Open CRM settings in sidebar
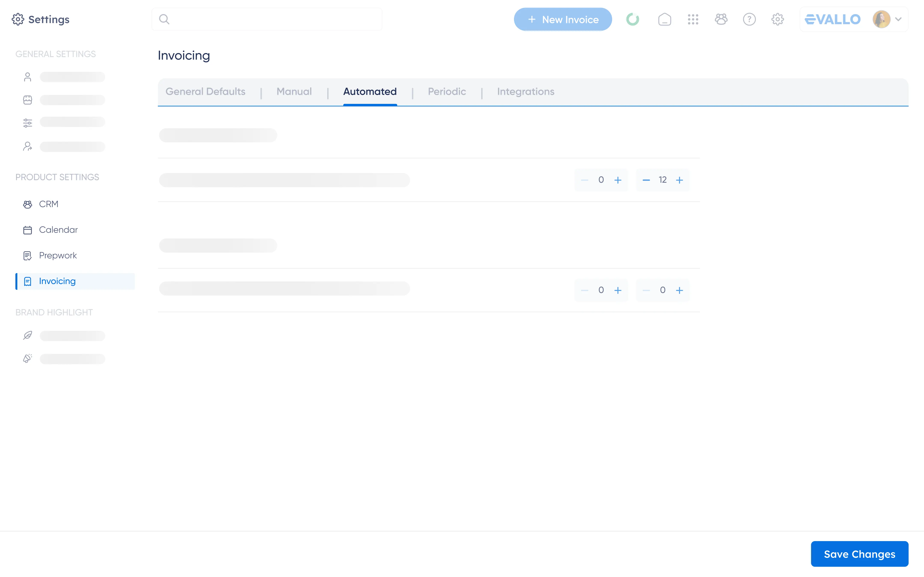This screenshot has width=924, height=577. 49,204
